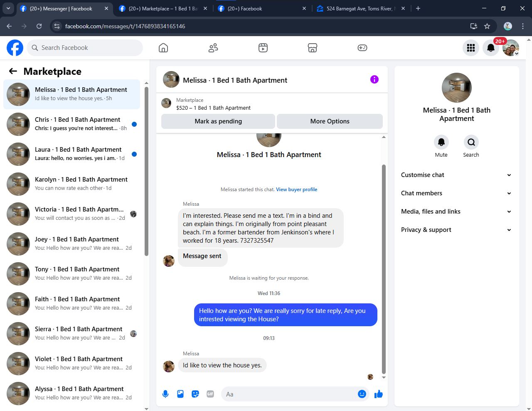Click the Facebook logo
Screen dimensions: 532x411
[x=15, y=48]
